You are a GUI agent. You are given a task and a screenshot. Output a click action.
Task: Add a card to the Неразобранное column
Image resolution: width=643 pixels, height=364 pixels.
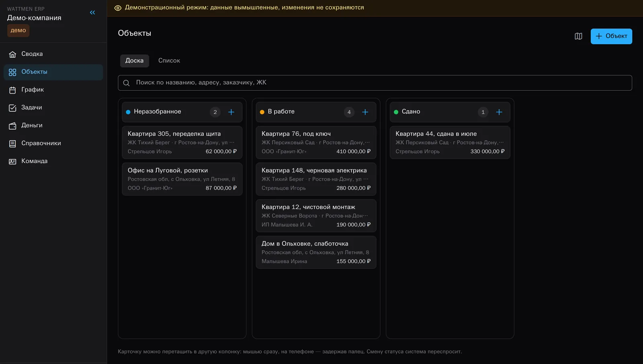tap(231, 112)
